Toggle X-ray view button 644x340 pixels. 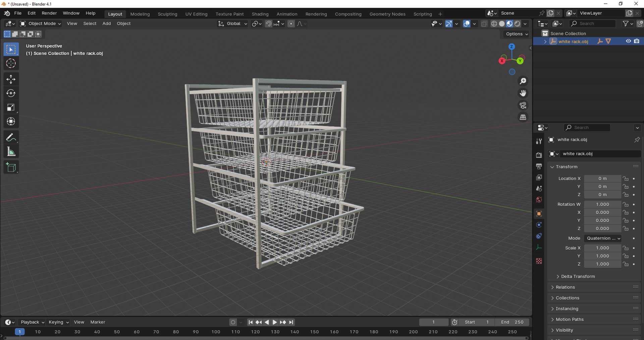tap(484, 23)
